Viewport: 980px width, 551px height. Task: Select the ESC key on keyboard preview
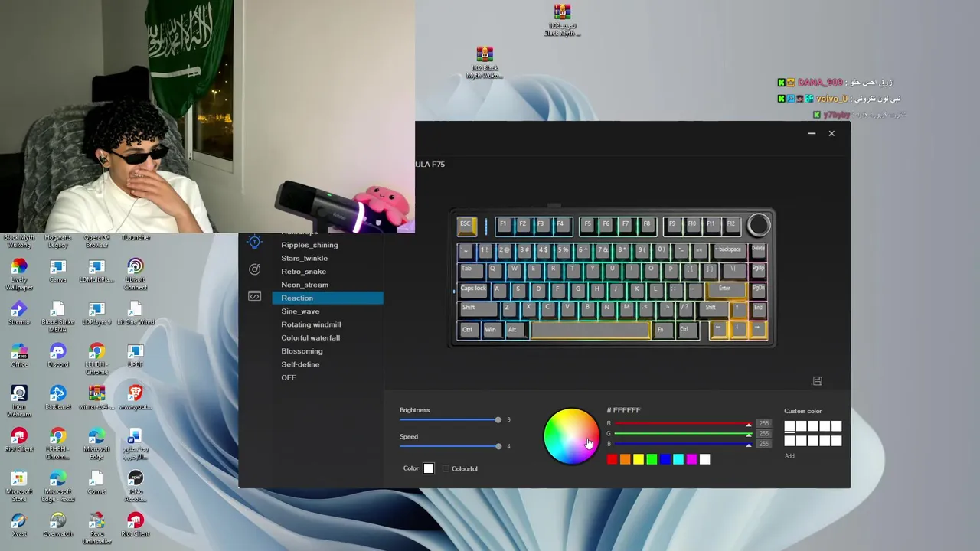(466, 225)
